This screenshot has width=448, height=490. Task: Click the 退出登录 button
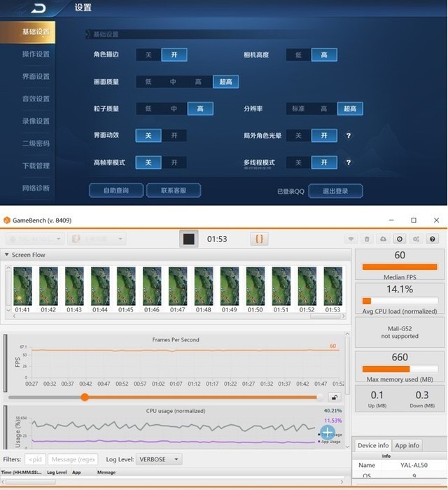click(335, 191)
